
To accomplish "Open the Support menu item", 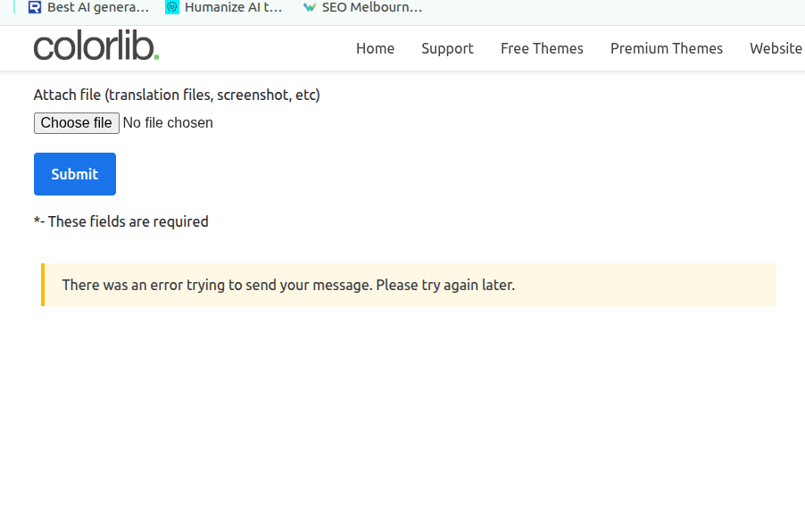I will click(x=447, y=48).
